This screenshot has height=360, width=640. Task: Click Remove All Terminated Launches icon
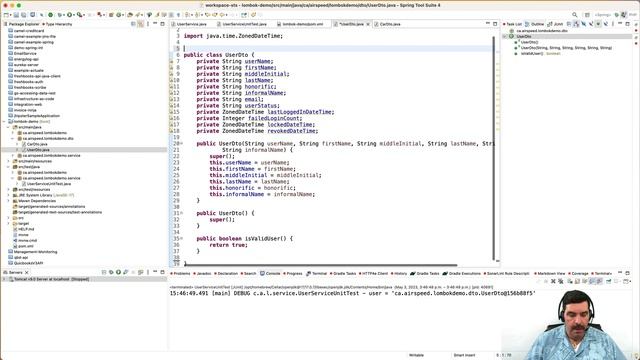click(561, 281)
